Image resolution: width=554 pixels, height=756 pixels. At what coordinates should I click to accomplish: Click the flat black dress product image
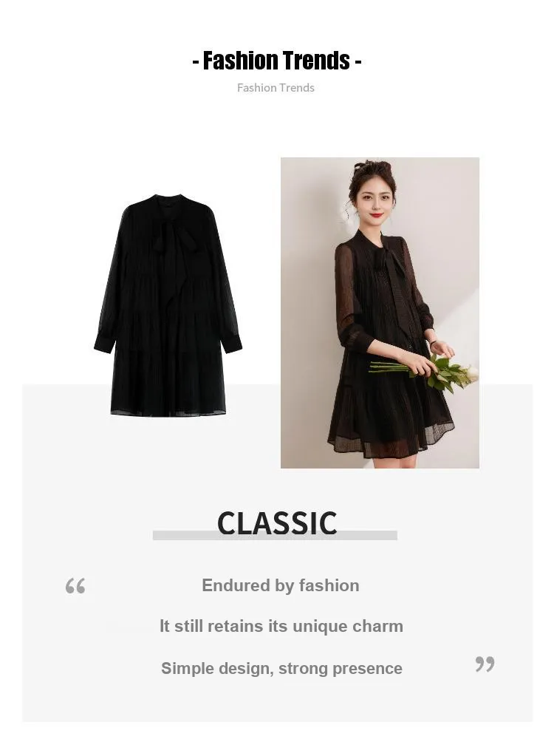click(168, 304)
